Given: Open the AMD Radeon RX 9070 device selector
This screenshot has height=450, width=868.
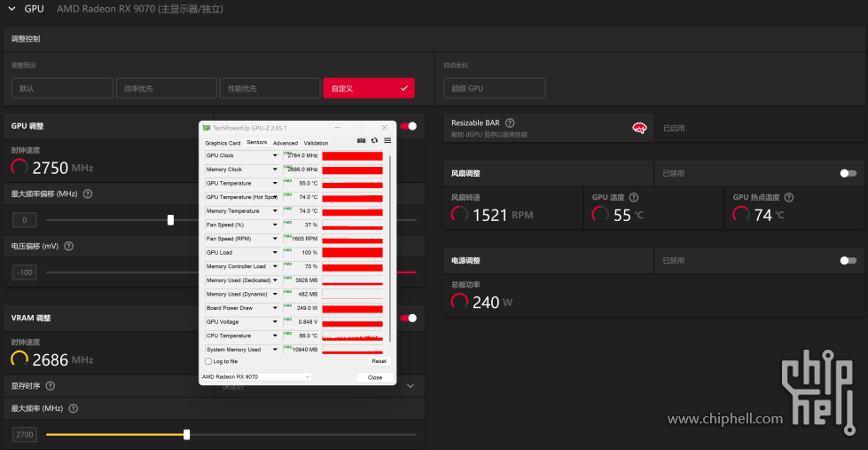Looking at the screenshot, I should click(255, 377).
